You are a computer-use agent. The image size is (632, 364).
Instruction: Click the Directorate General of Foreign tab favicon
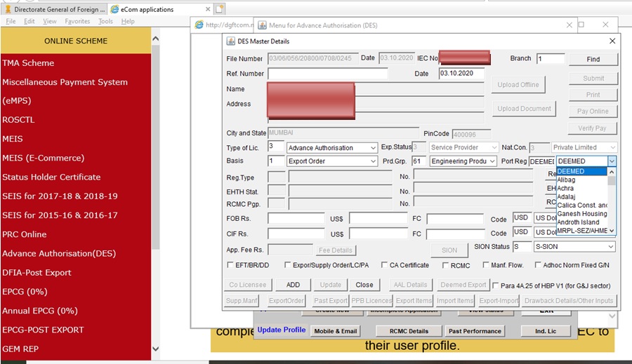tap(8, 9)
